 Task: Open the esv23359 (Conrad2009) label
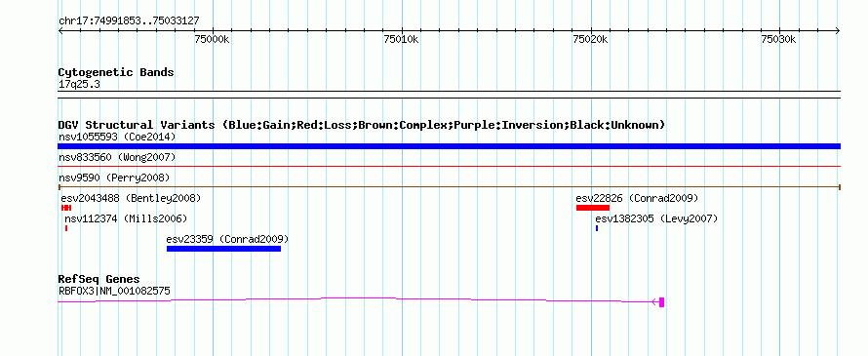click(x=227, y=239)
